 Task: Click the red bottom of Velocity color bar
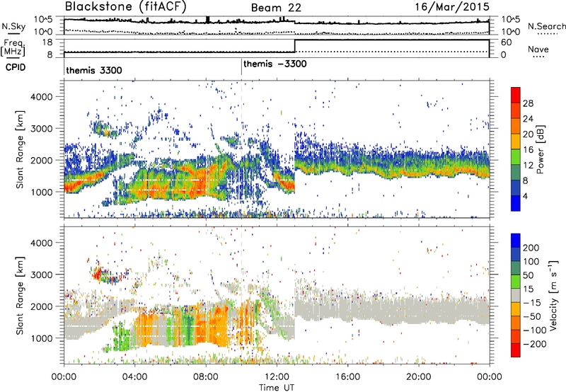click(x=516, y=350)
